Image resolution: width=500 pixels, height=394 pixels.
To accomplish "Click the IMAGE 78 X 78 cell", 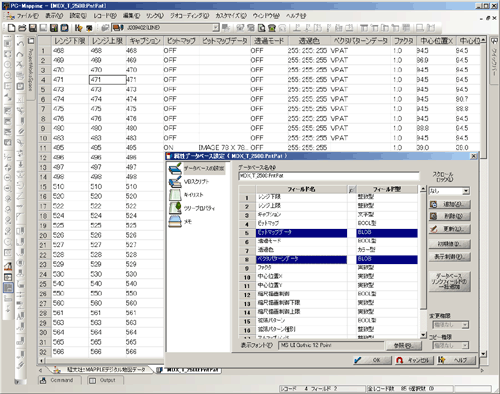I will 224,148.
